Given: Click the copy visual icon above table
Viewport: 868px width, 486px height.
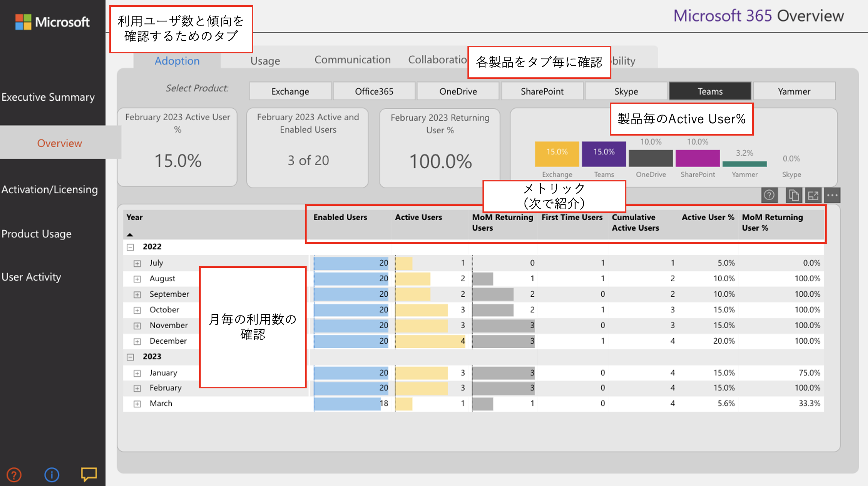Looking at the screenshot, I should coord(793,195).
